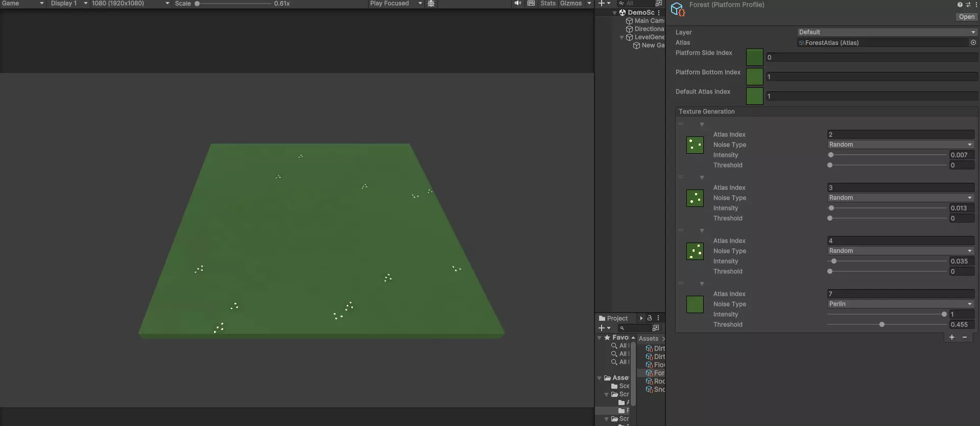The width and height of the screenshot is (980, 426).
Task: Open Noise Type dropdown for Atlas Index 2
Action: click(901, 145)
